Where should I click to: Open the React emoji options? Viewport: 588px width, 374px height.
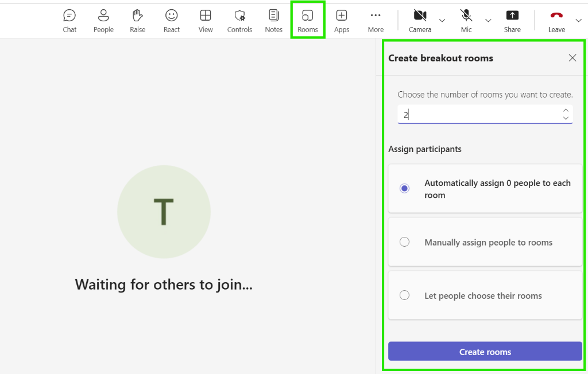(171, 21)
